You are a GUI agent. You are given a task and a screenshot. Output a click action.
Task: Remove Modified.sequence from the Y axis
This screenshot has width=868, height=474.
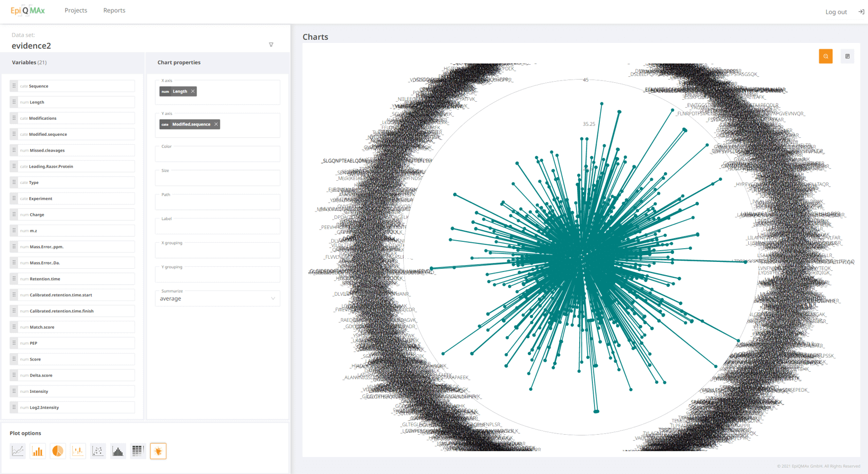[x=216, y=124]
